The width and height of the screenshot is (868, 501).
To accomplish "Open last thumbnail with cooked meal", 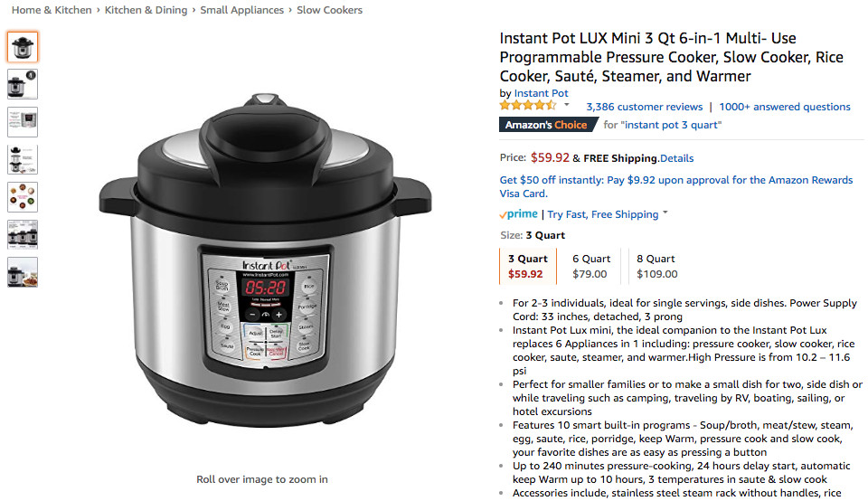I will [23, 272].
